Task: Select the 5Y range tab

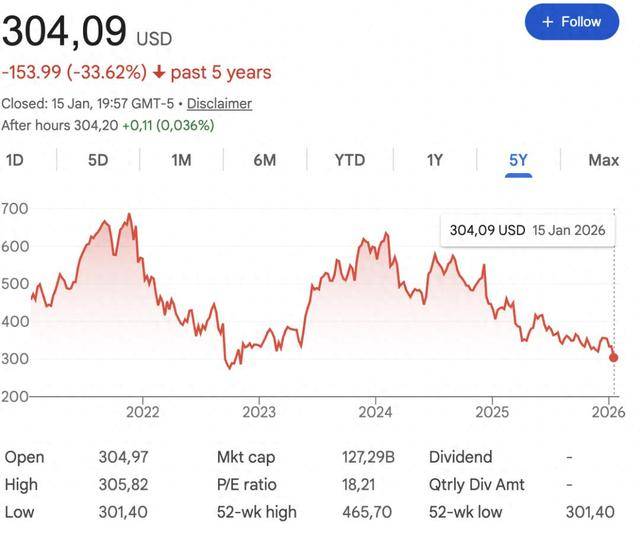Action: 517,160
